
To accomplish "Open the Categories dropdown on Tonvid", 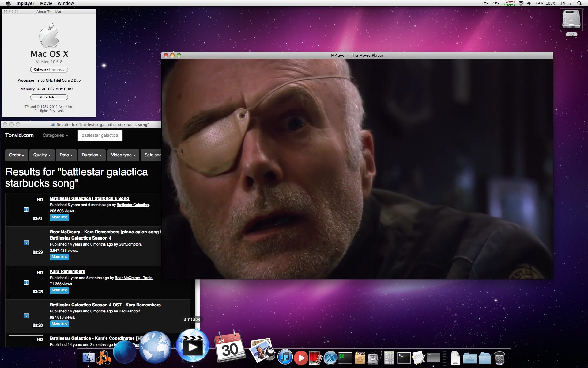I will pyautogui.click(x=55, y=136).
